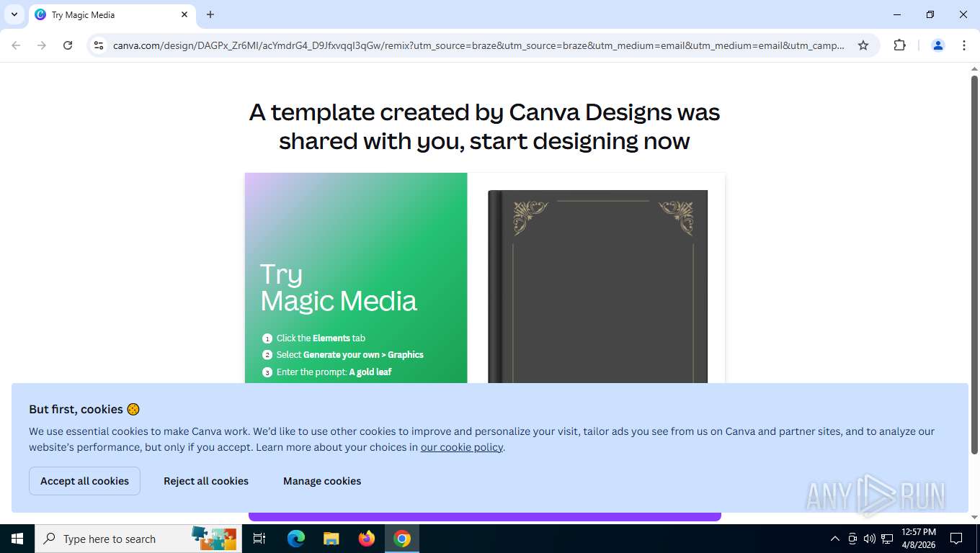Image resolution: width=980 pixels, height=553 pixels.
Task: Click the Try Magic Media template preview
Action: [356, 278]
